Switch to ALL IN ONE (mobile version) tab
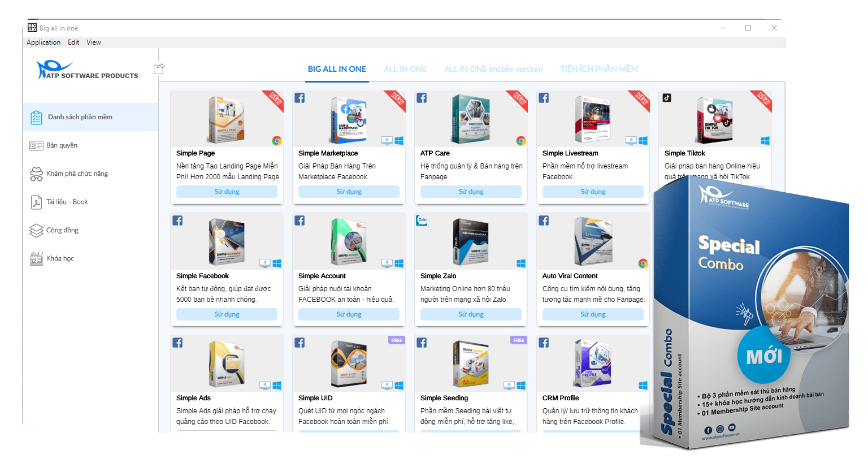This screenshot has width=868, height=476. click(493, 69)
